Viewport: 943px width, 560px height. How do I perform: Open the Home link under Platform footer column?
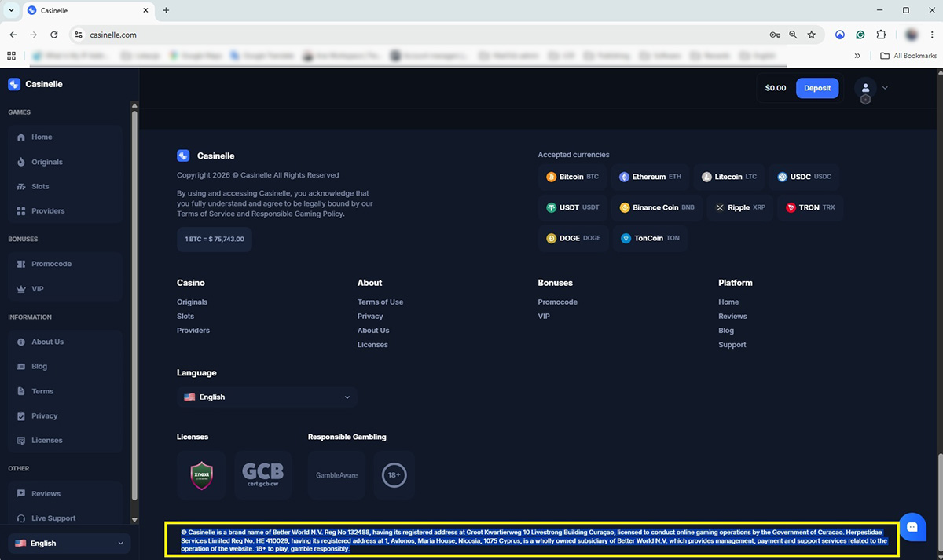[728, 302]
